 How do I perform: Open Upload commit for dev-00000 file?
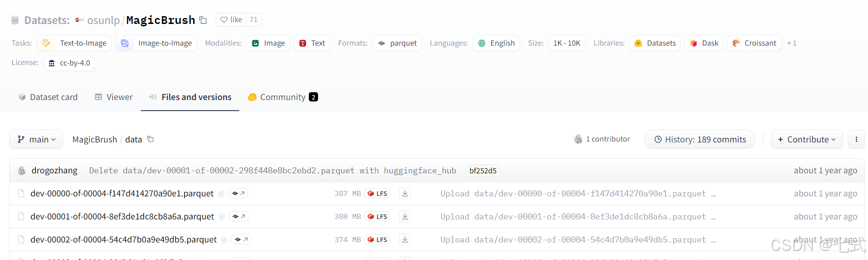[x=578, y=194]
